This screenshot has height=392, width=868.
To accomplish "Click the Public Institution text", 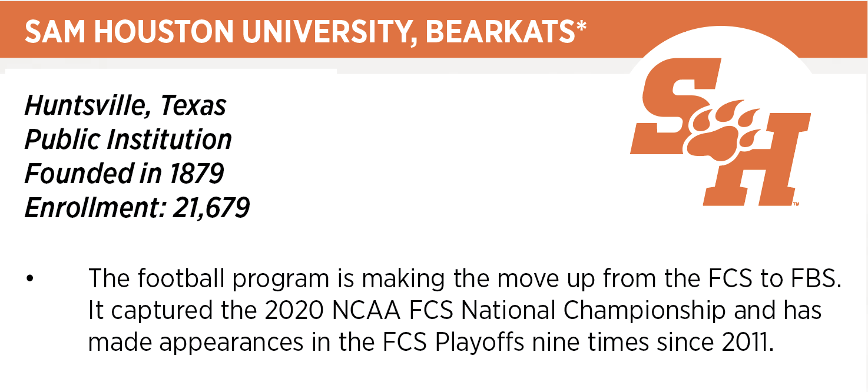I will (128, 139).
